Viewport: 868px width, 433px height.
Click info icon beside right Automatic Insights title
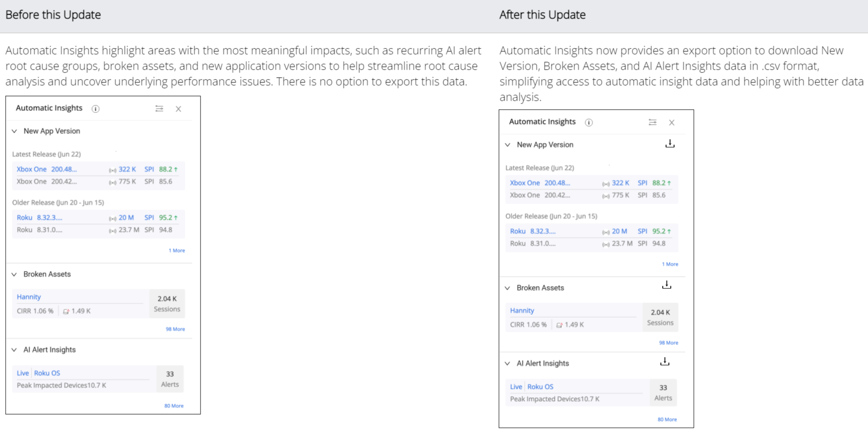click(589, 122)
